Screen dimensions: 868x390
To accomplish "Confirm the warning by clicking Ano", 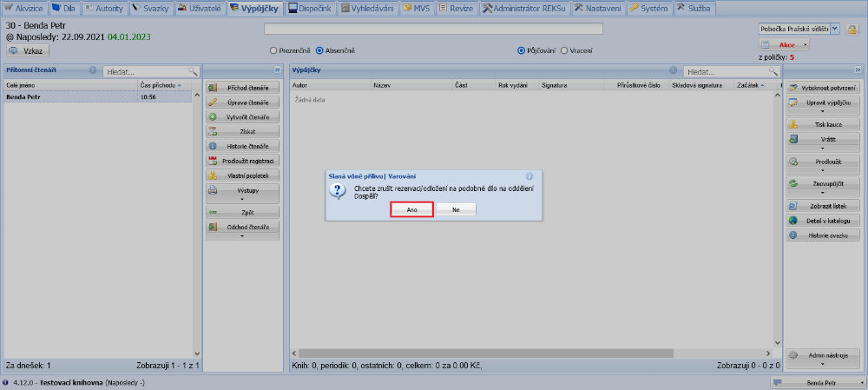I will coord(411,209).
